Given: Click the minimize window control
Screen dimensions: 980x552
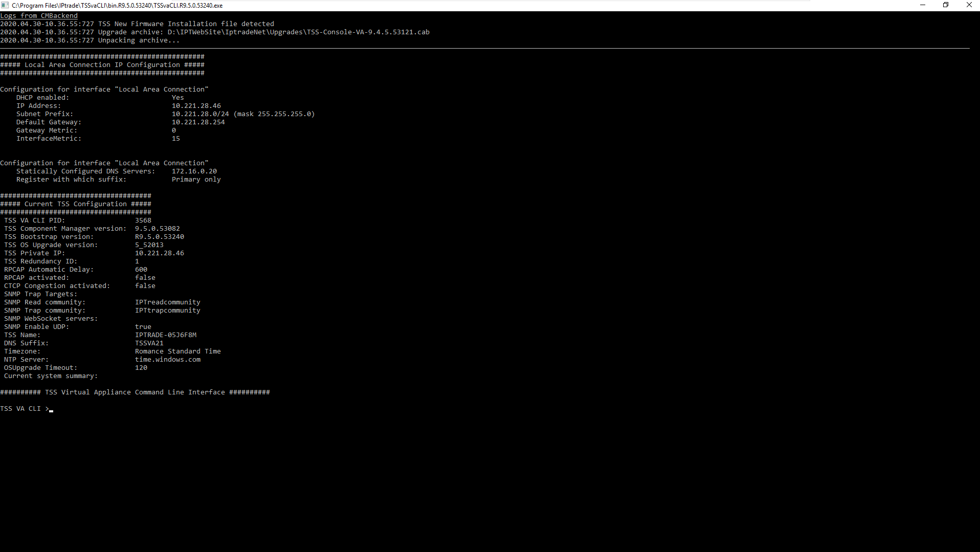Looking at the screenshot, I should 923,5.
